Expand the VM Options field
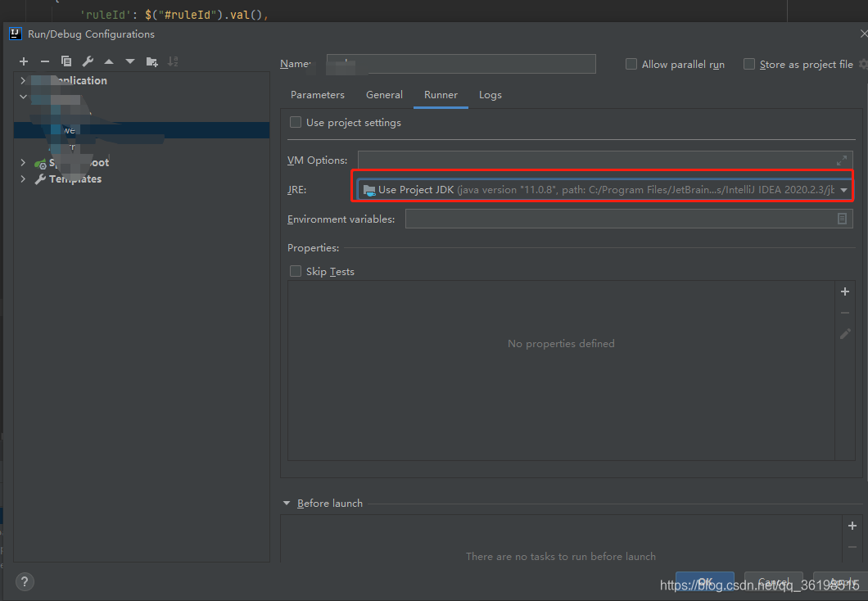 click(x=842, y=160)
